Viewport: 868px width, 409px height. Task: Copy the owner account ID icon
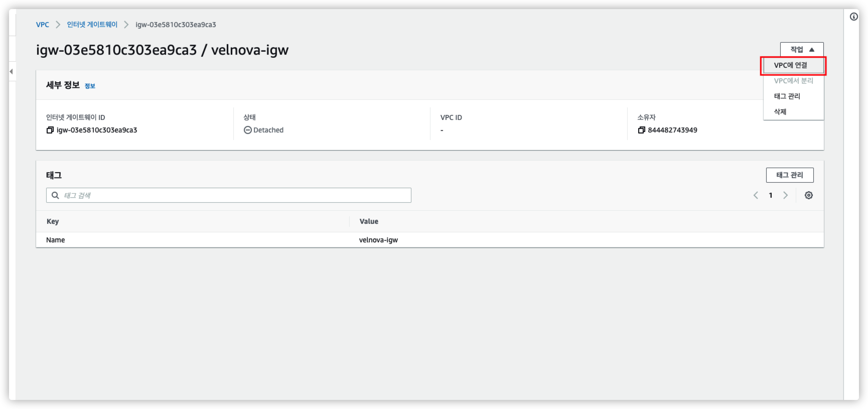641,130
